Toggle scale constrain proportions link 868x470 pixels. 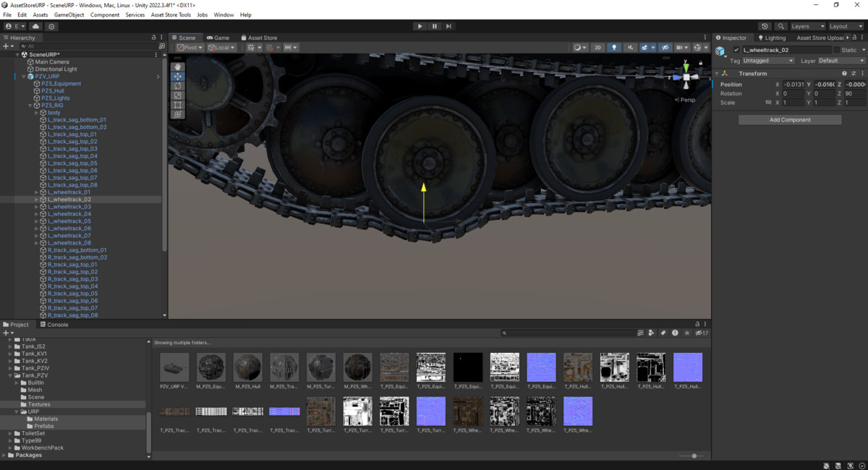(x=768, y=103)
